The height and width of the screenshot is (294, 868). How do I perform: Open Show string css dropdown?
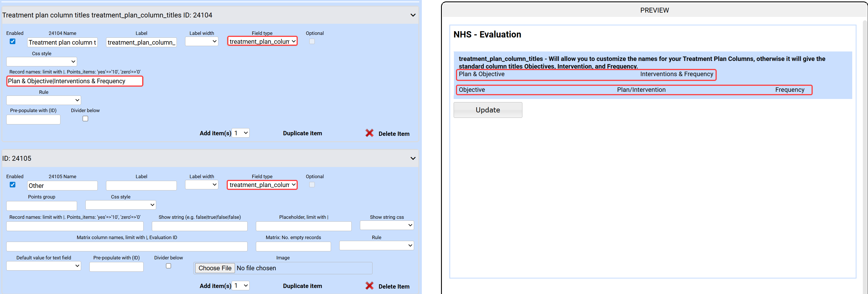[x=387, y=225]
